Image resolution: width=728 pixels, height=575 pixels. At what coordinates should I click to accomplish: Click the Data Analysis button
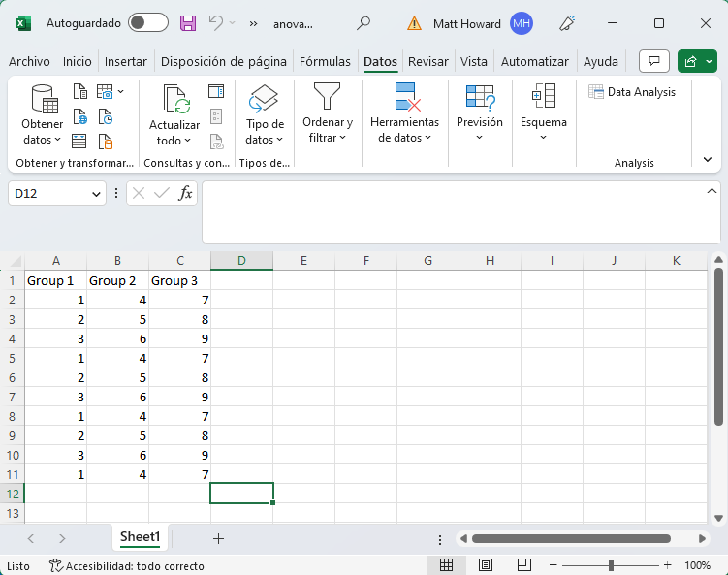[632, 92]
